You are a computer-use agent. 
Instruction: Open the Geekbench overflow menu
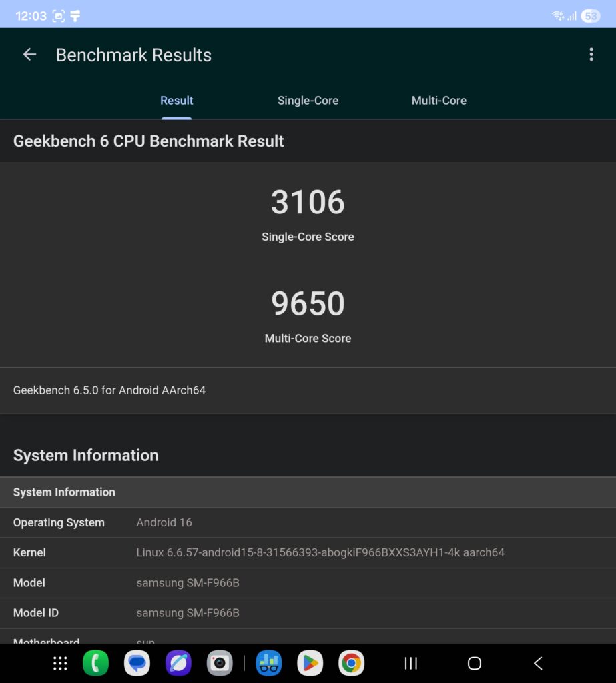[x=591, y=54]
